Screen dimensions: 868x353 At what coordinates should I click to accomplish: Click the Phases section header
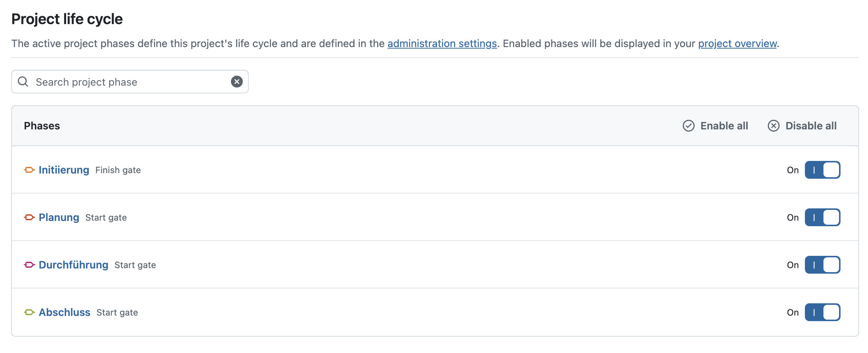point(42,126)
